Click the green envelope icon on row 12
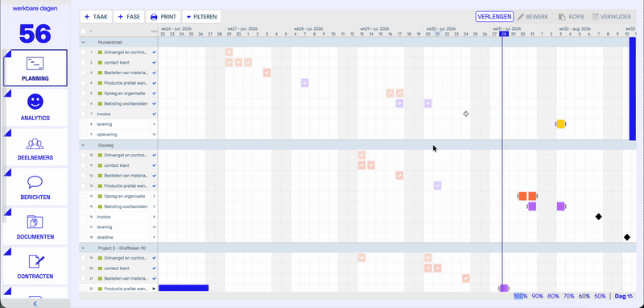Image resolution: width=644 pixels, height=308 pixels. click(100, 176)
